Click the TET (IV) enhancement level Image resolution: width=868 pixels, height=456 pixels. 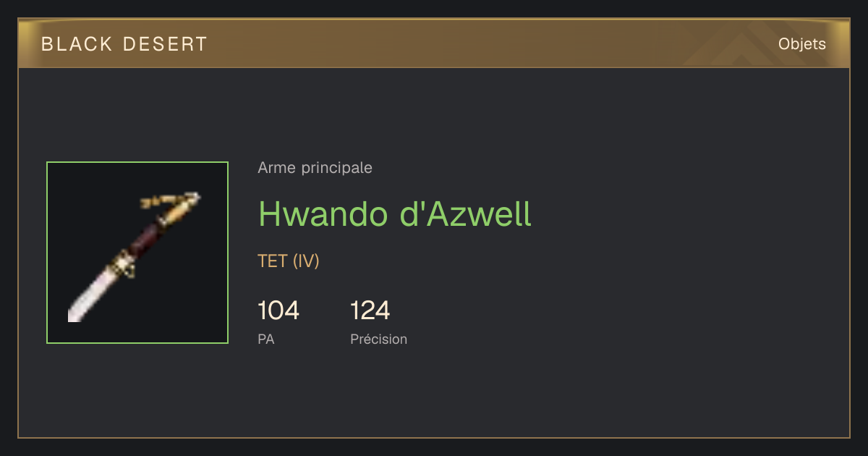(x=289, y=261)
